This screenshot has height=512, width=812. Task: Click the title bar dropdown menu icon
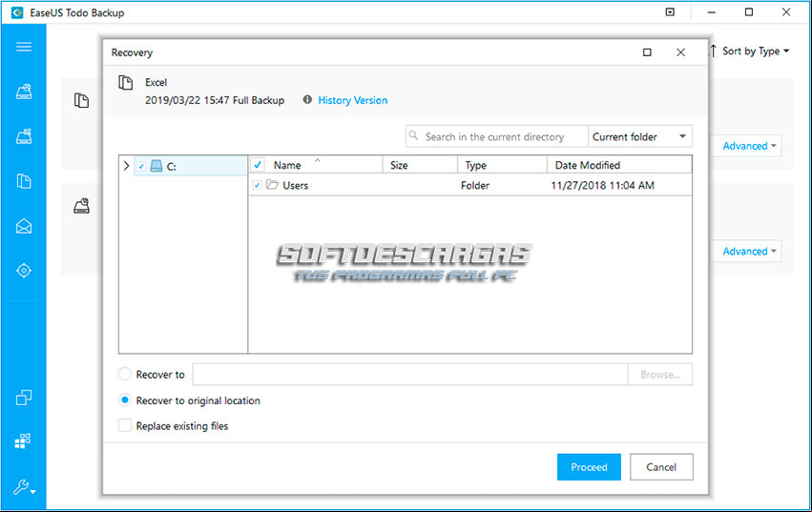670,11
